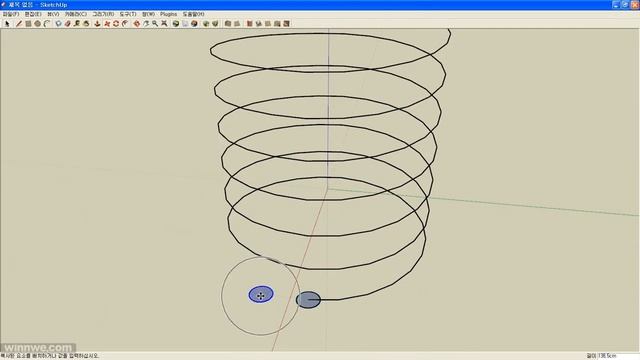Open the 뷰(V) menu
This screenshot has width=640, height=360.
53,14
